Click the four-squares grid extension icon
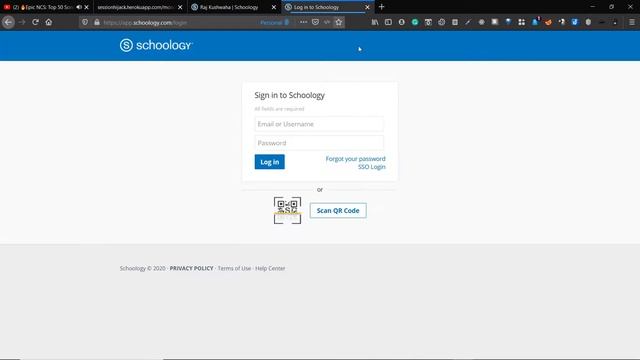 [x=522, y=22]
